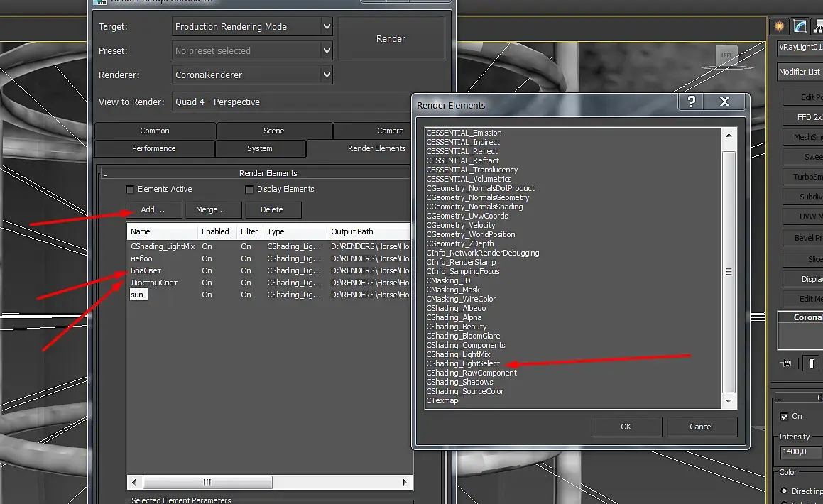The height and width of the screenshot is (504, 823).
Task: Click the FFD 2x modifier button
Action: (x=803, y=117)
